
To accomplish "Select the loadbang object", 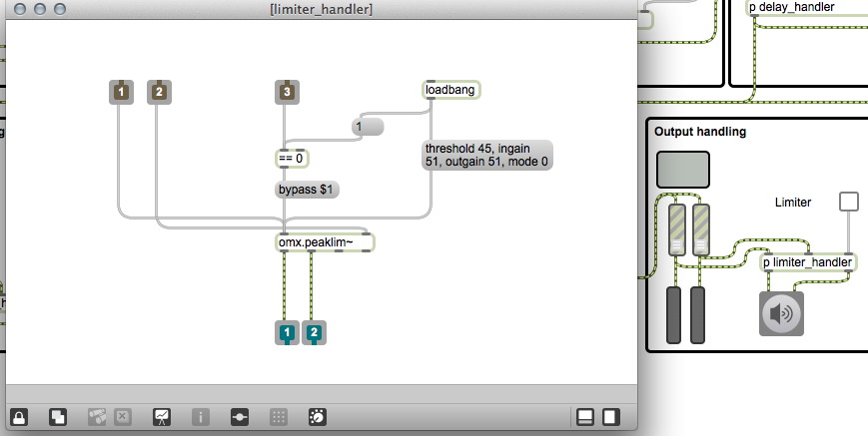I will point(450,90).
